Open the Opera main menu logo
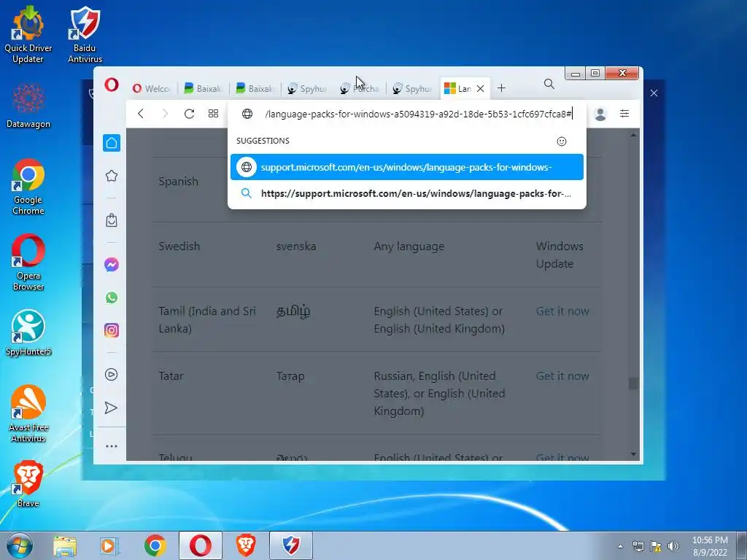 (x=112, y=85)
